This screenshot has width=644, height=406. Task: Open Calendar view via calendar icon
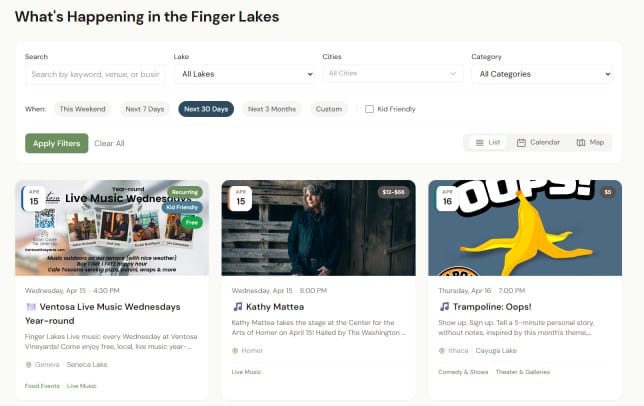[x=521, y=143]
